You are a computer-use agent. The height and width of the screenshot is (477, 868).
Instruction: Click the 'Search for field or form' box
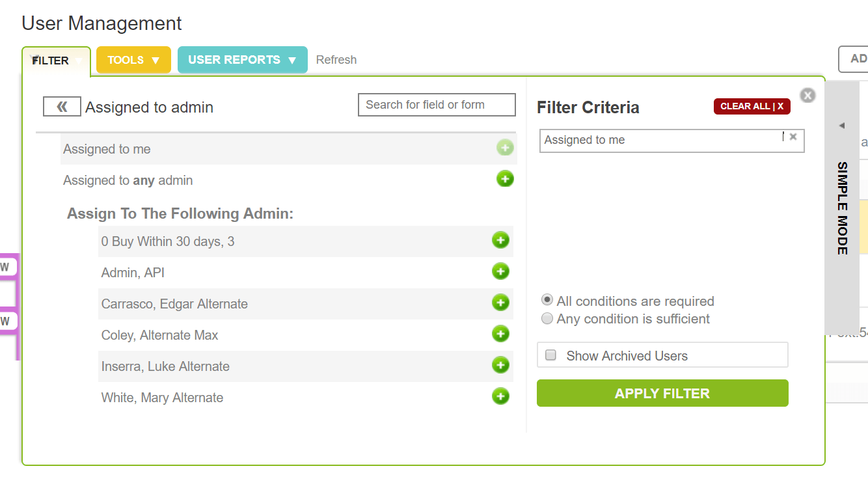point(437,105)
